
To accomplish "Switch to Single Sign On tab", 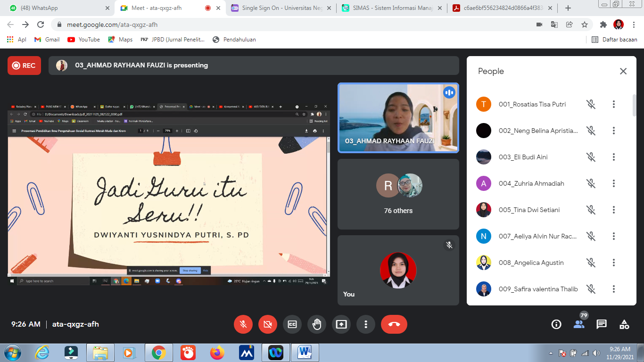I will pos(281,8).
